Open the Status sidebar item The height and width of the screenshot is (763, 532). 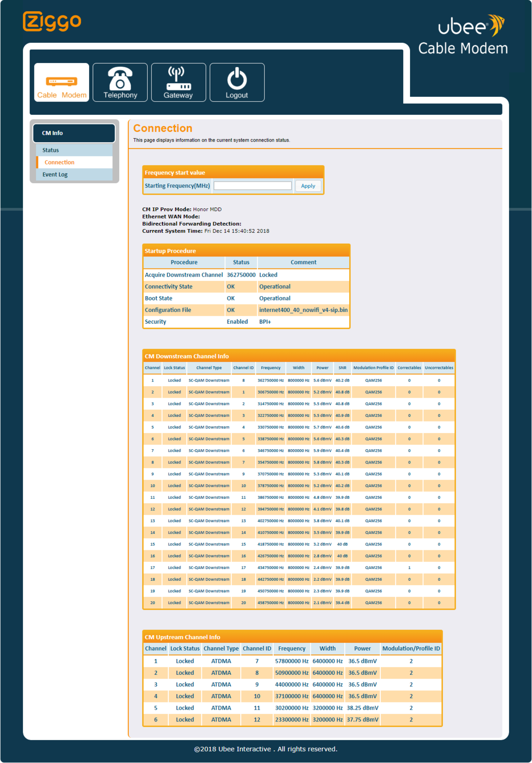point(74,150)
